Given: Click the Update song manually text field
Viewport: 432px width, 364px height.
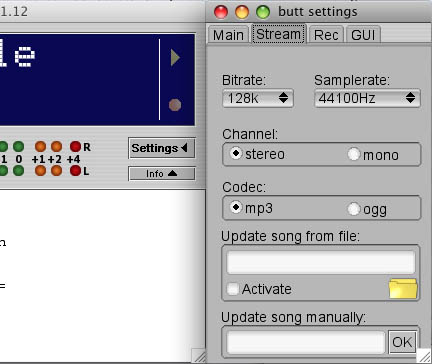Looking at the screenshot, I should coord(306,342).
